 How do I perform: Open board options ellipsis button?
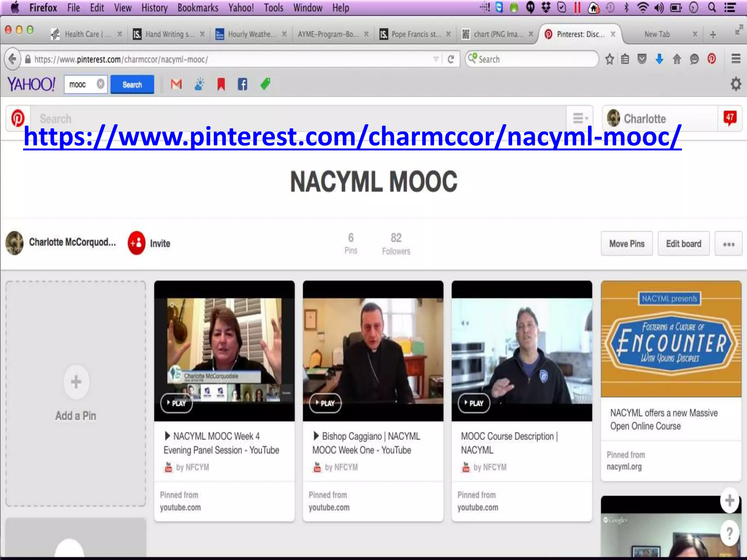(x=728, y=244)
